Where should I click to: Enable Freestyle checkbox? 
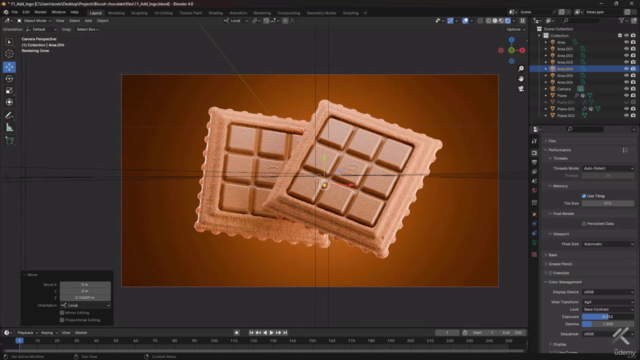click(550, 273)
